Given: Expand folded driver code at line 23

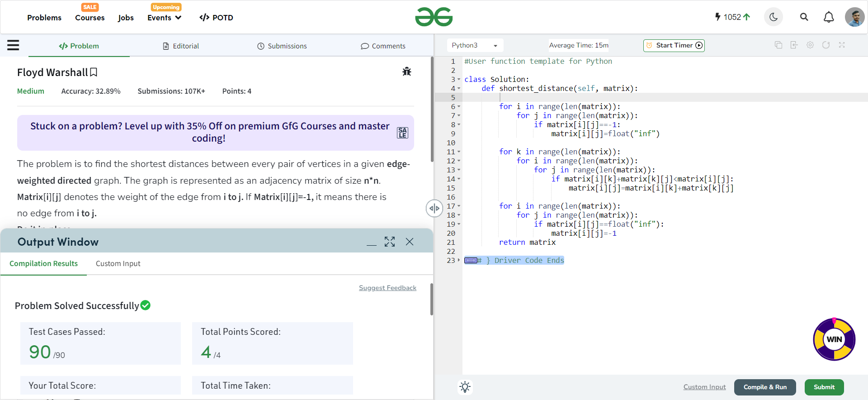Looking at the screenshot, I should [459, 260].
